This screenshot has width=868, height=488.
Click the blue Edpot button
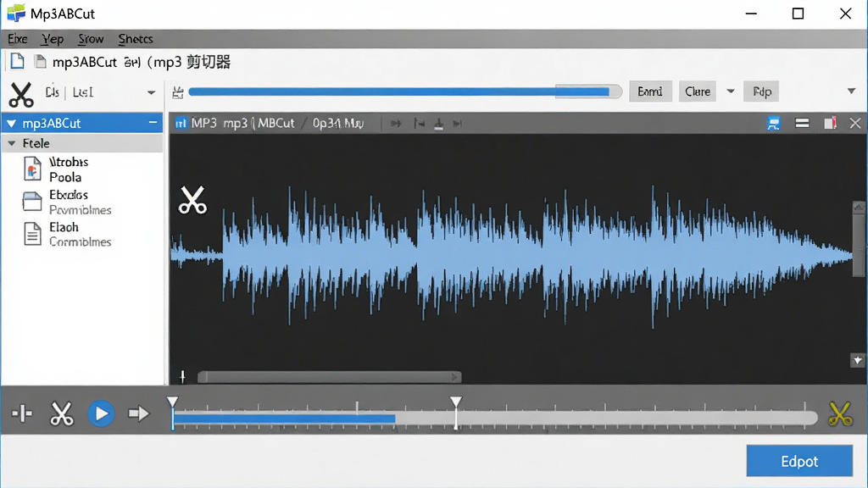coord(799,461)
